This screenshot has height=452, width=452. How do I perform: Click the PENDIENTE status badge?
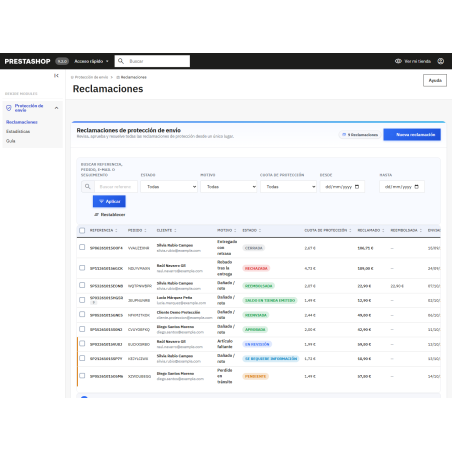256,376
